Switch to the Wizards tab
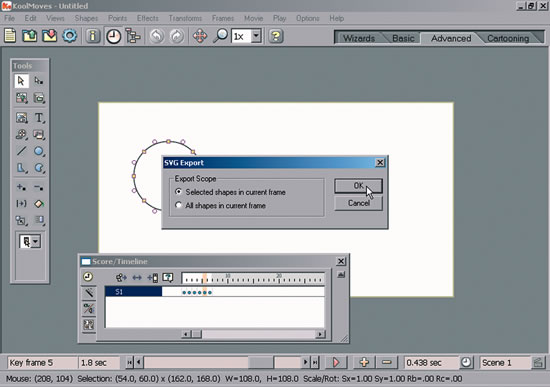Image resolution: width=550 pixels, height=387 pixels. (359, 38)
